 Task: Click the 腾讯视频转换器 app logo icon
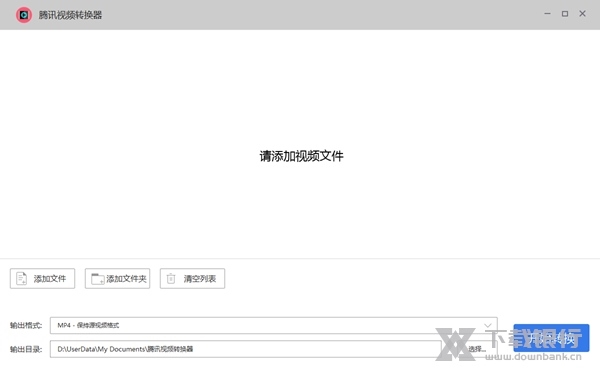click(24, 15)
